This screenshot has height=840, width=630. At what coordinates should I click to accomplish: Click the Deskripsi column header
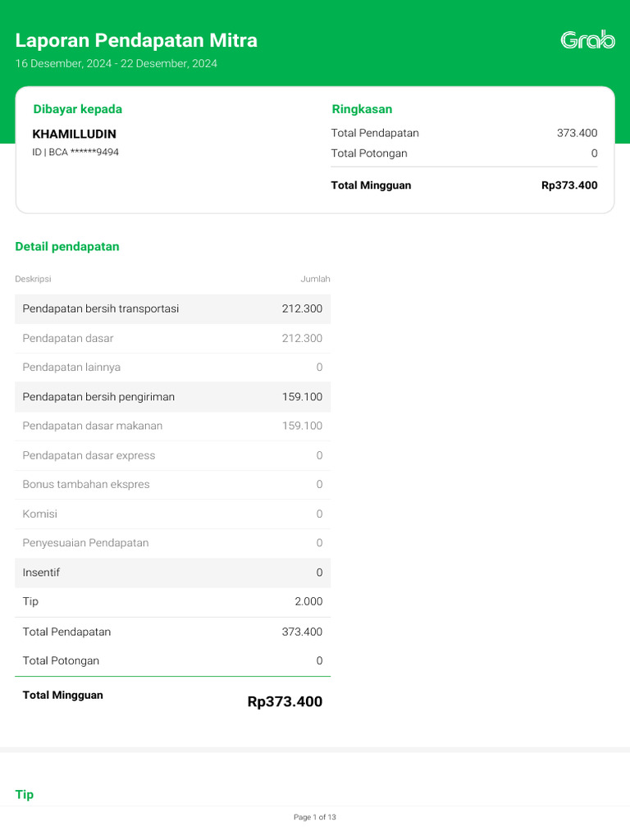[x=33, y=279]
